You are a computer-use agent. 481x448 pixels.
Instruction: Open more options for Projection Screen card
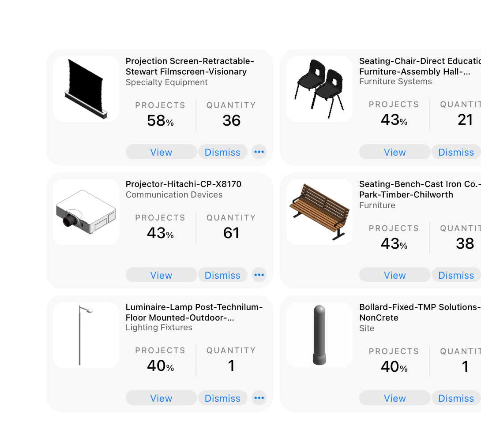259,152
